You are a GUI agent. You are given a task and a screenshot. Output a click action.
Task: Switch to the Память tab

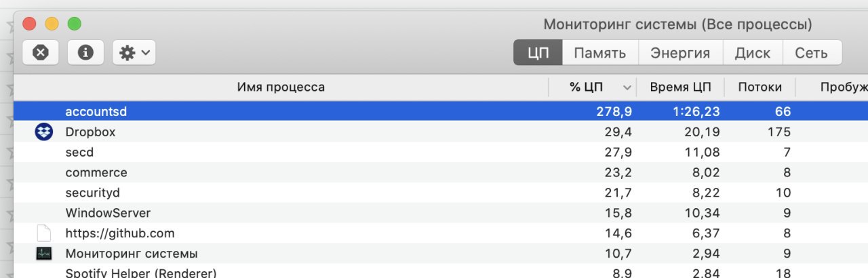[600, 53]
